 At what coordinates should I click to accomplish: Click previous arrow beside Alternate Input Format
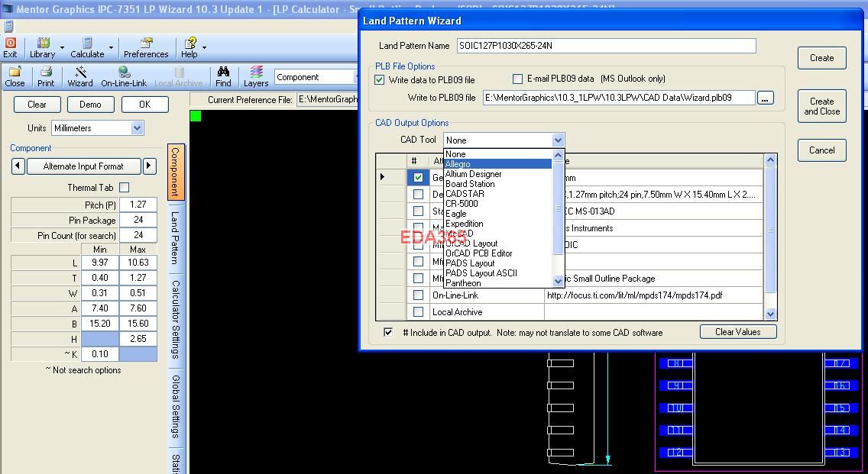[x=18, y=166]
